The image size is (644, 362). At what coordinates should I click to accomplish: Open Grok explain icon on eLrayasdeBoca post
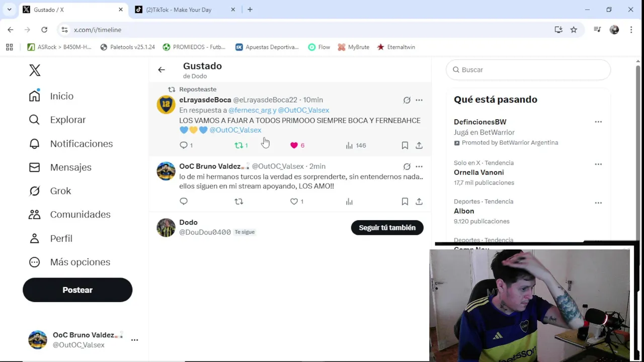tap(407, 100)
